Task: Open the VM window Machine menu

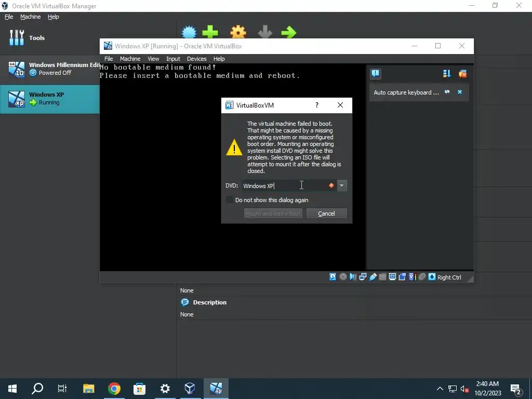Action: coord(130,59)
